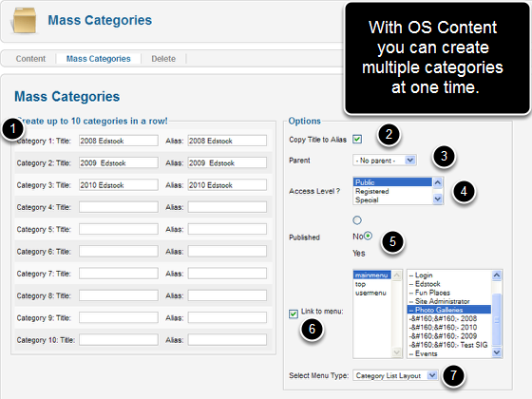Switch to the Content tab
The image size is (532, 399).
click(x=30, y=59)
